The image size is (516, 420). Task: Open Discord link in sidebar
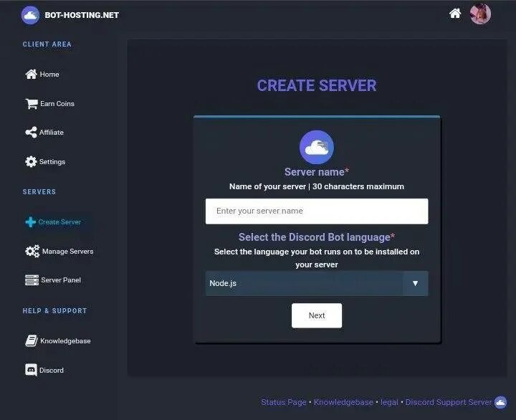(52, 371)
